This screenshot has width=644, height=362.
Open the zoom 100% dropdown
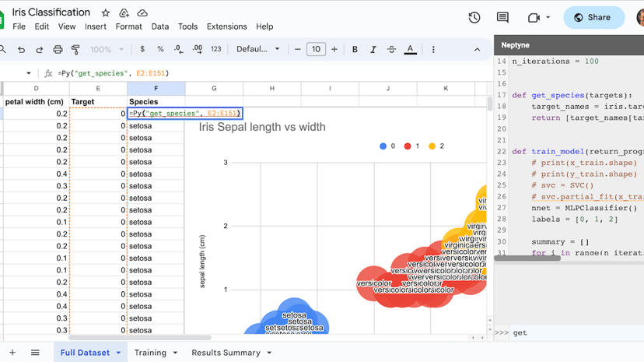107,49
